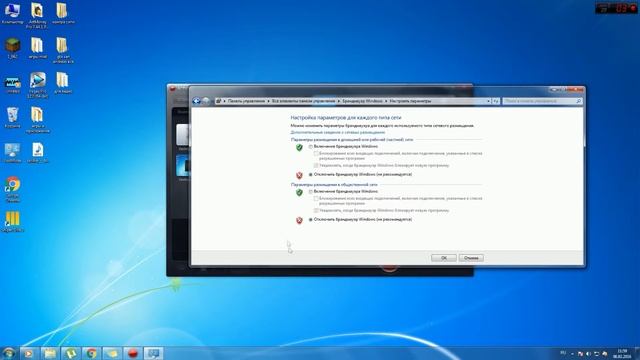Open additional info about network locations link
This screenshot has height=360, width=640.
(338, 132)
